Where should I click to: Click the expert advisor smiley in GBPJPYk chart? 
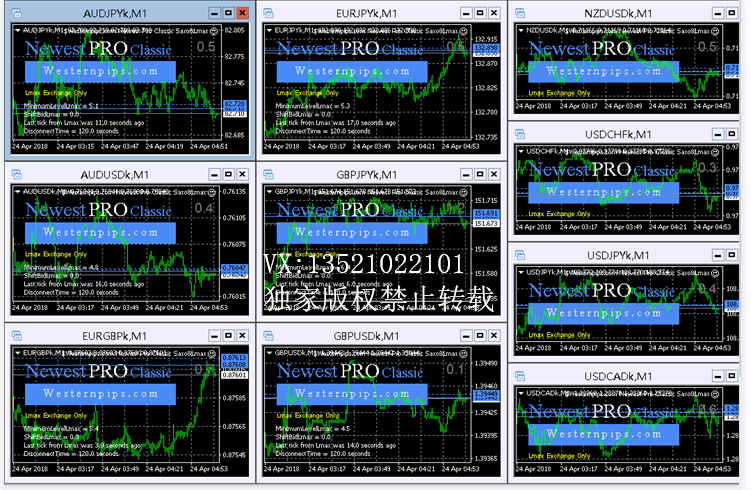[463, 193]
